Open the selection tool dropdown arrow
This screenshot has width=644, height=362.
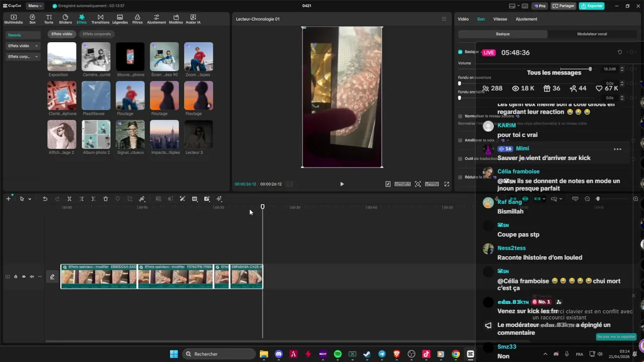coord(30,199)
